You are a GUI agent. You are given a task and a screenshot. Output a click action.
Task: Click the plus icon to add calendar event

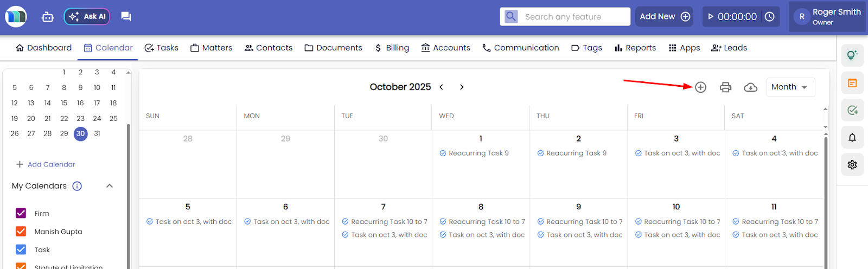pyautogui.click(x=700, y=87)
